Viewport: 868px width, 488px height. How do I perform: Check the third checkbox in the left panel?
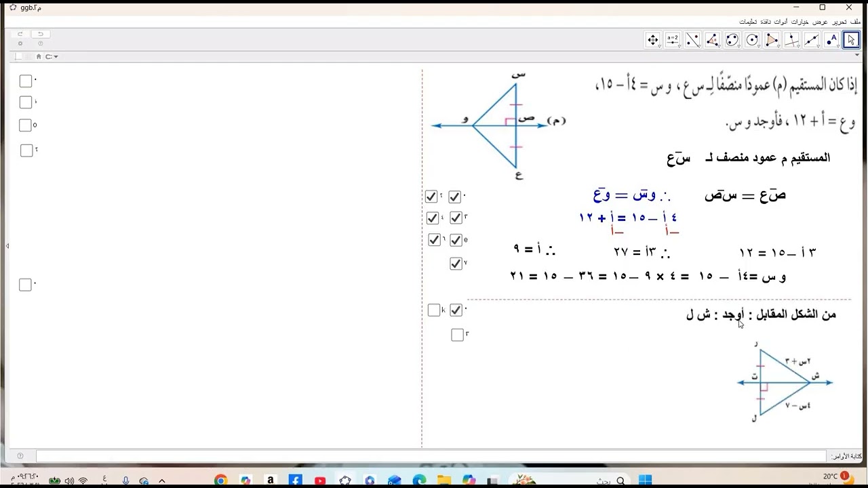[x=26, y=125]
